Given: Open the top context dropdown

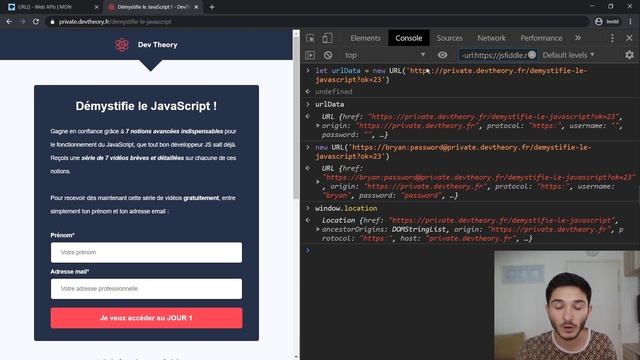Looking at the screenshot, I should pos(384,55).
